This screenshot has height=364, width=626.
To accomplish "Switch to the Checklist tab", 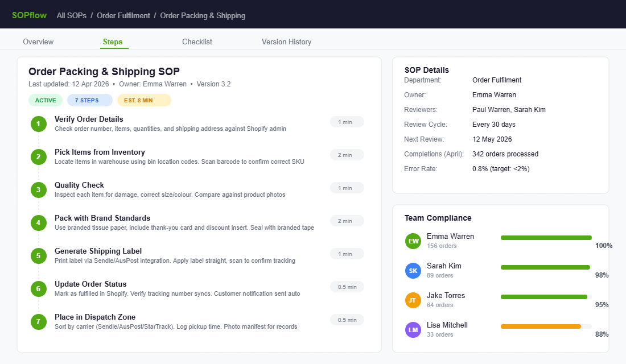I will [197, 42].
